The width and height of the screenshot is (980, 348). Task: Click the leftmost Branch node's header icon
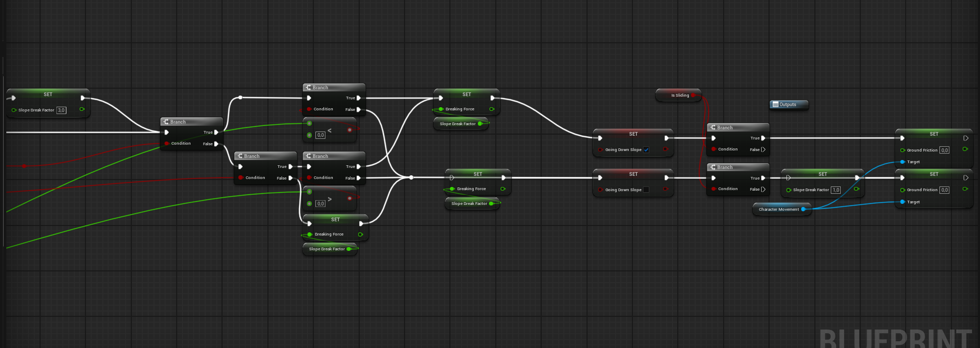pyautogui.click(x=166, y=122)
